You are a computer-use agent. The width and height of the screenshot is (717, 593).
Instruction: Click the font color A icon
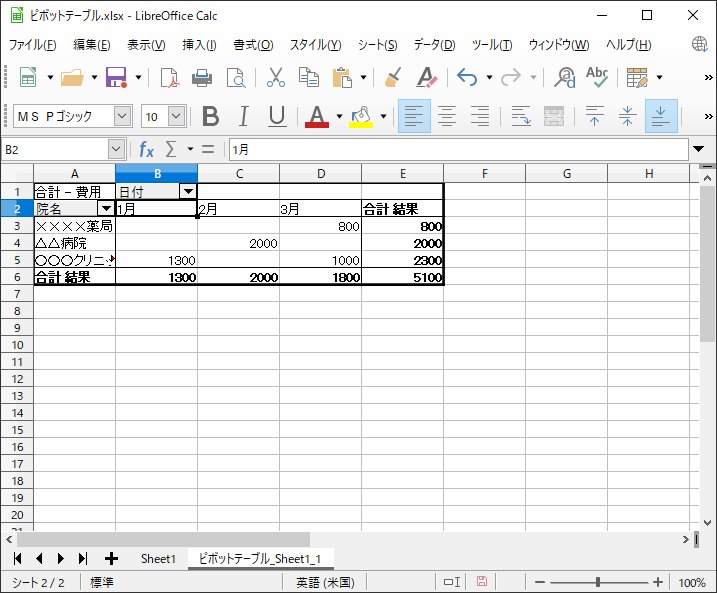point(317,116)
